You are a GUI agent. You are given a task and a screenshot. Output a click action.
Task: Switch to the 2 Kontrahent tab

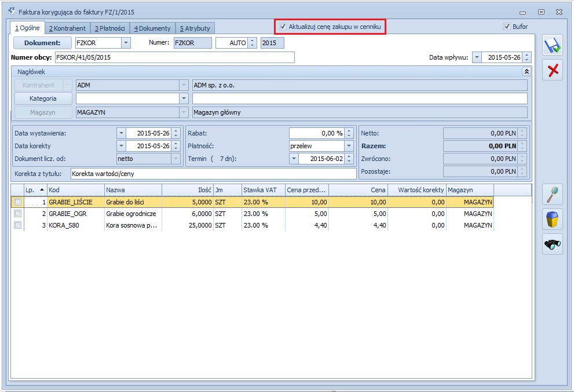pos(67,28)
